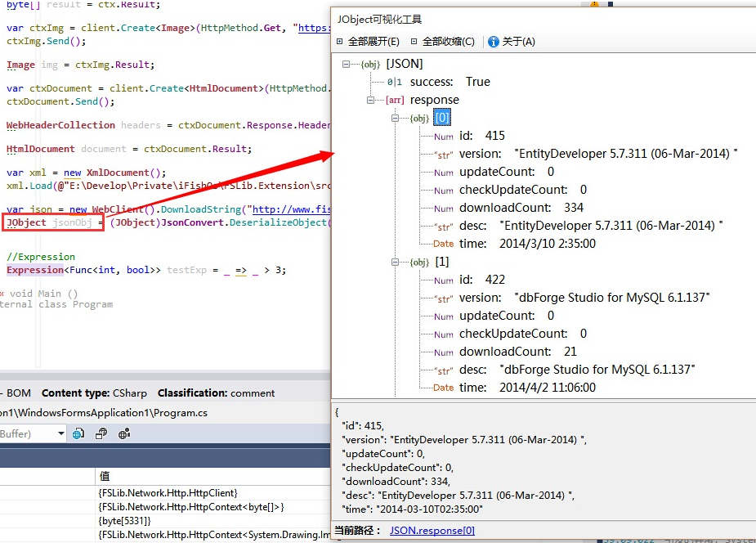This screenshot has width=756, height=543.
Task: Open the Buffer dropdown arrow
Action: point(60,433)
